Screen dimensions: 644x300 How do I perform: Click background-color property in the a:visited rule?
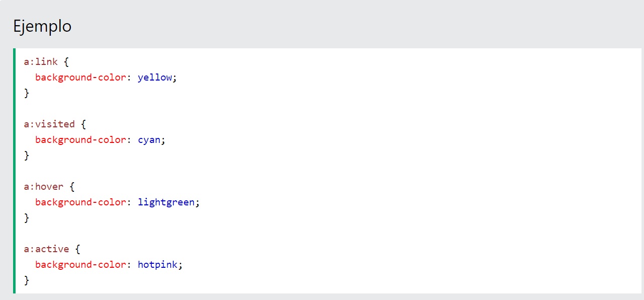click(x=80, y=140)
